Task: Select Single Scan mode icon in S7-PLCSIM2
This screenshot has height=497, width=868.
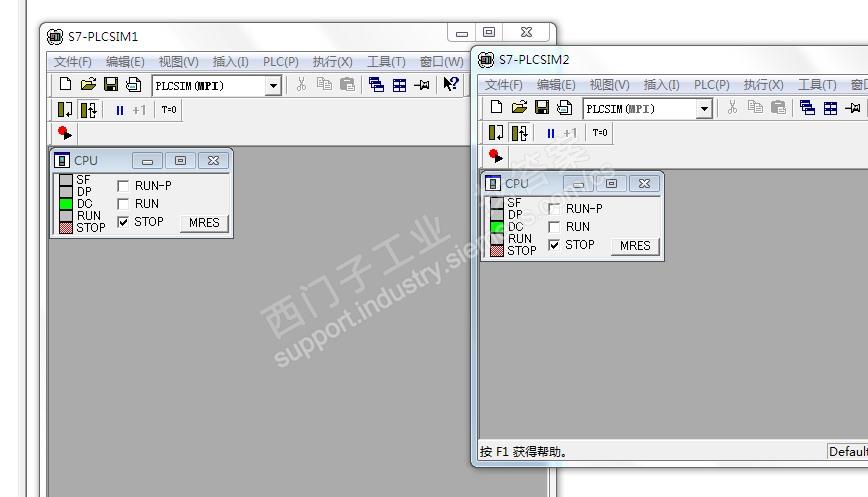Action: pyautogui.click(x=495, y=133)
